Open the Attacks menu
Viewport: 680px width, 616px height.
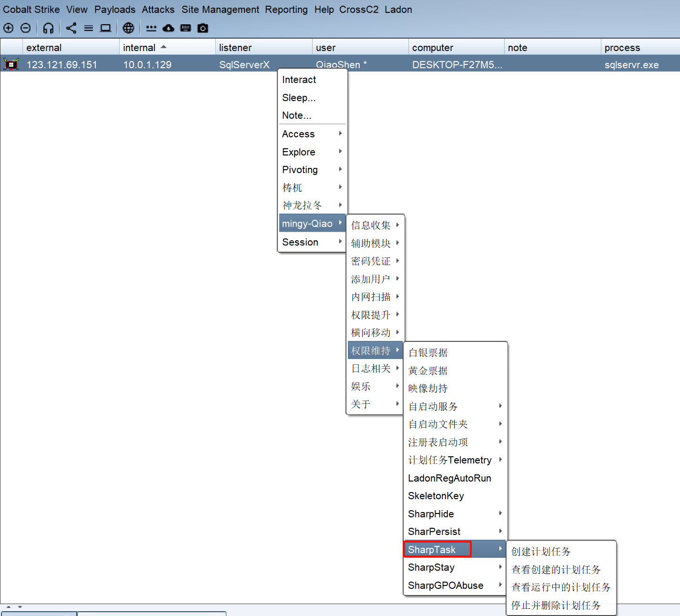158,10
